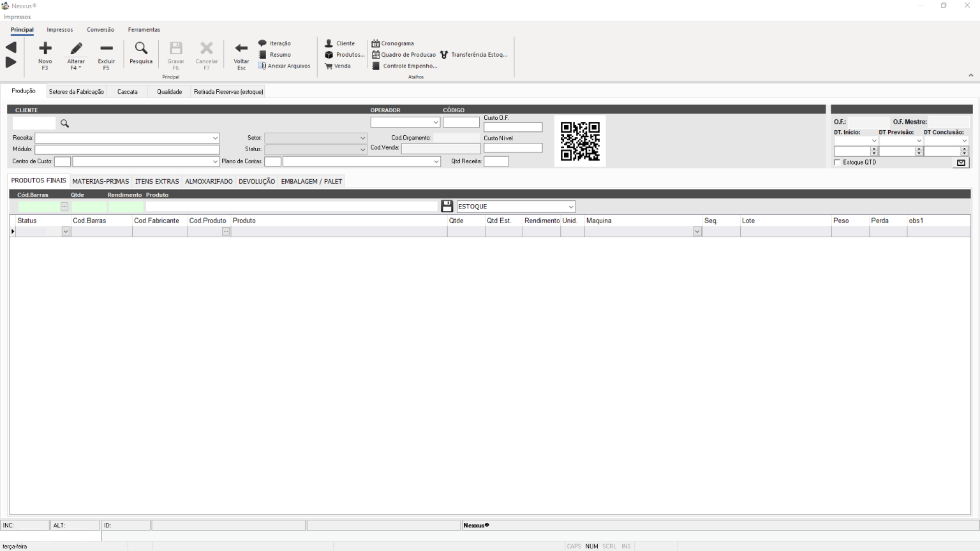This screenshot has width=980, height=551.
Task: Click the envelope icon near Estoque QTD
Action: point(961,162)
